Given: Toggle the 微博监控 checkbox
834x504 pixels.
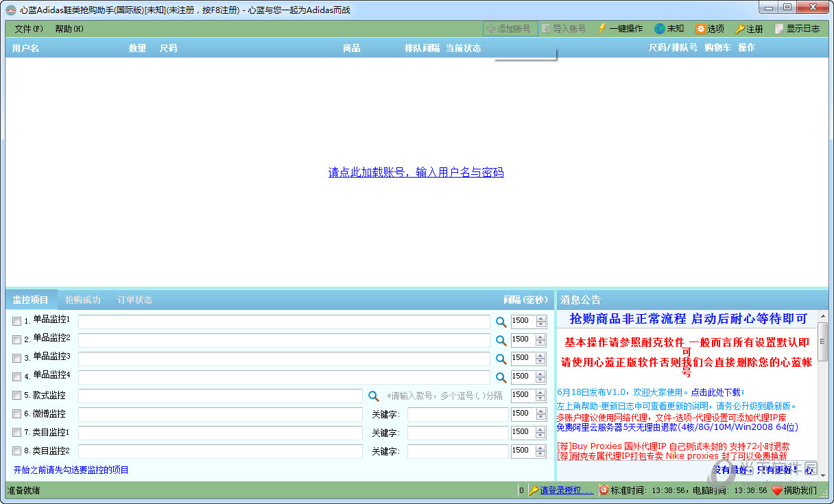Looking at the screenshot, I should [16, 413].
